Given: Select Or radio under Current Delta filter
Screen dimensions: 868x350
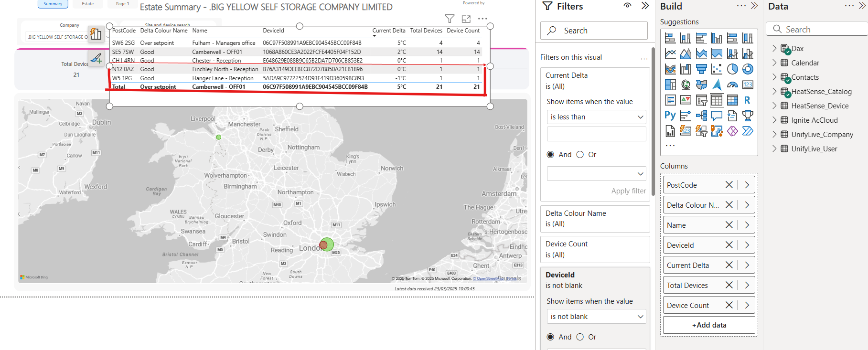Looking at the screenshot, I should click(580, 155).
